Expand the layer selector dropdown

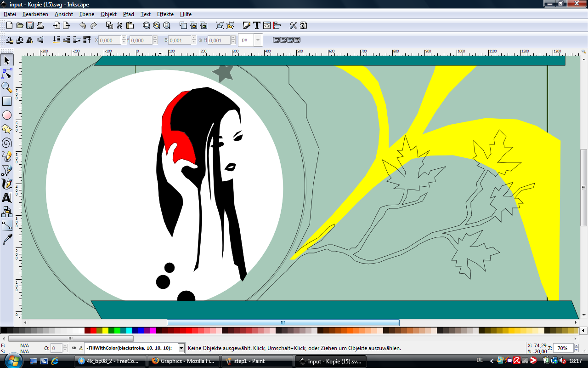(x=181, y=348)
